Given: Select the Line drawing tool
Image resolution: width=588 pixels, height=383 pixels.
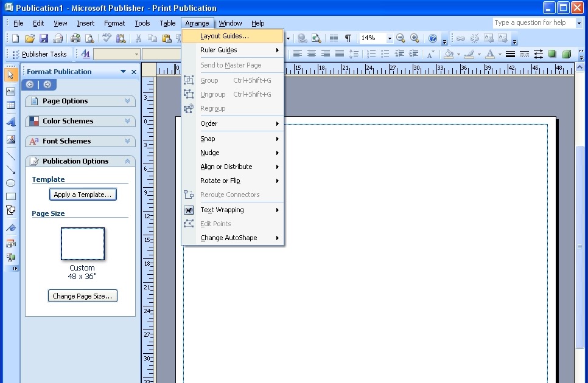Looking at the screenshot, I should point(10,156).
